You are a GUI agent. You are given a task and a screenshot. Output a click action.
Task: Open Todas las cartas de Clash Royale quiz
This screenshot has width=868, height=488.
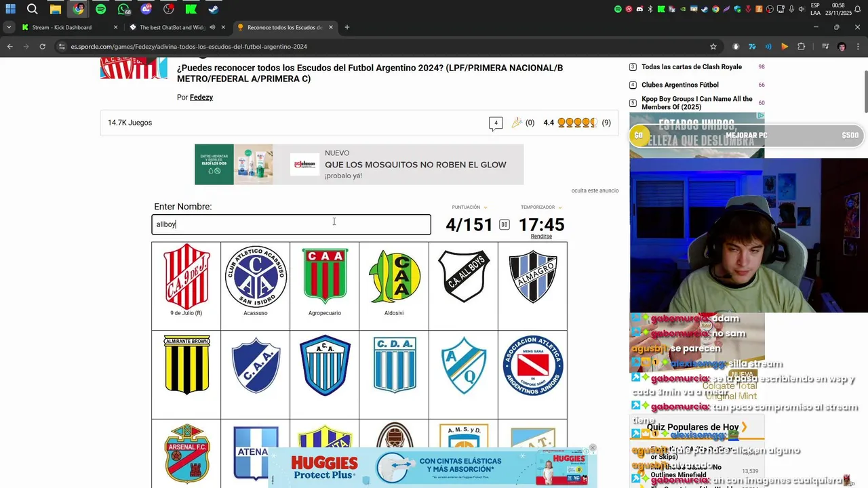[x=692, y=67]
